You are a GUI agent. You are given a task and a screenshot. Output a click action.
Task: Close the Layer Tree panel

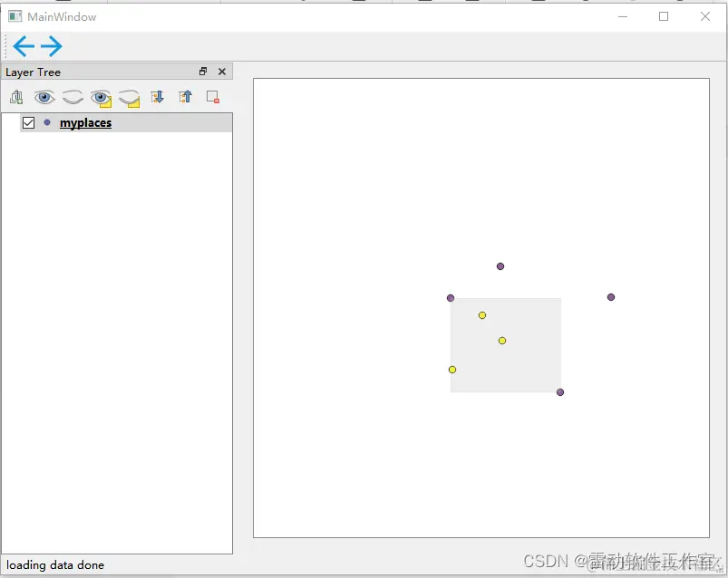point(222,72)
